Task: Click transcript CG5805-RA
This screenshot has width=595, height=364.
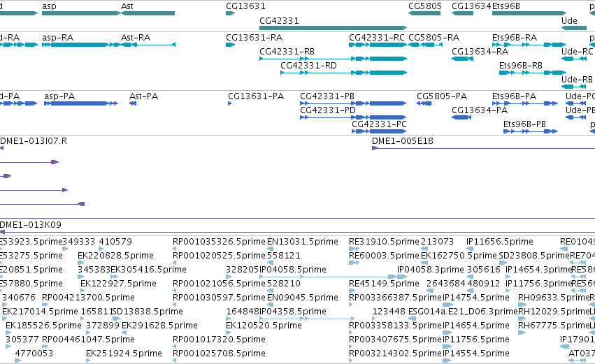Action: (425, 45)
